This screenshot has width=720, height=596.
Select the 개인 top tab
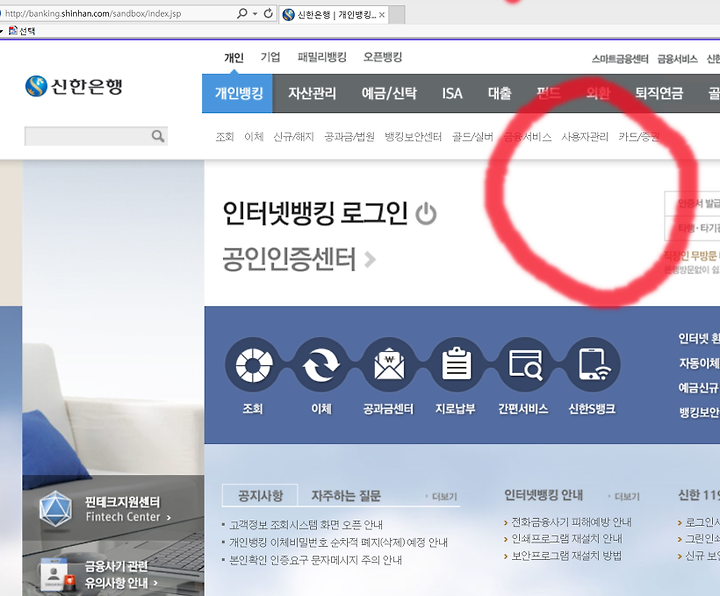pyautogui.click(x=234, y=57)
